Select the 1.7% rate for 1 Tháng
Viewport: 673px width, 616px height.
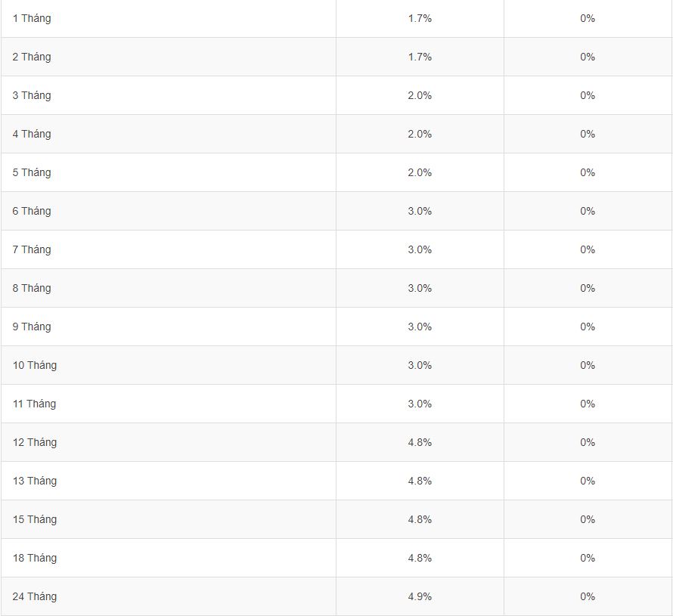[x=420, y=18]
